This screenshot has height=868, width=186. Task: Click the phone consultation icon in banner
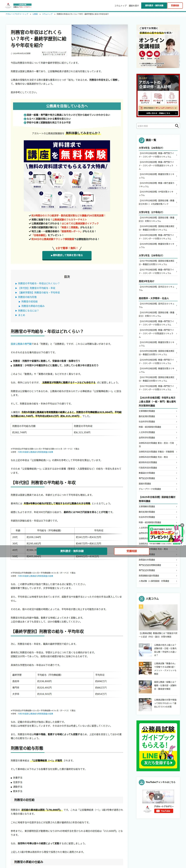(142, 54)
